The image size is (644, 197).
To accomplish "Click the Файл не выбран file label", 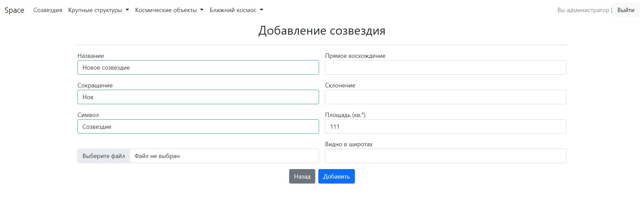I will click(x=157, y=156).
